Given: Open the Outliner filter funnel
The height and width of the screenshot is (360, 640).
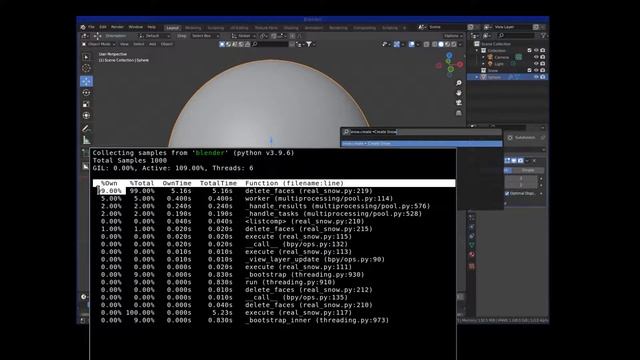Looking at the screenshot, I should point(543,36).
